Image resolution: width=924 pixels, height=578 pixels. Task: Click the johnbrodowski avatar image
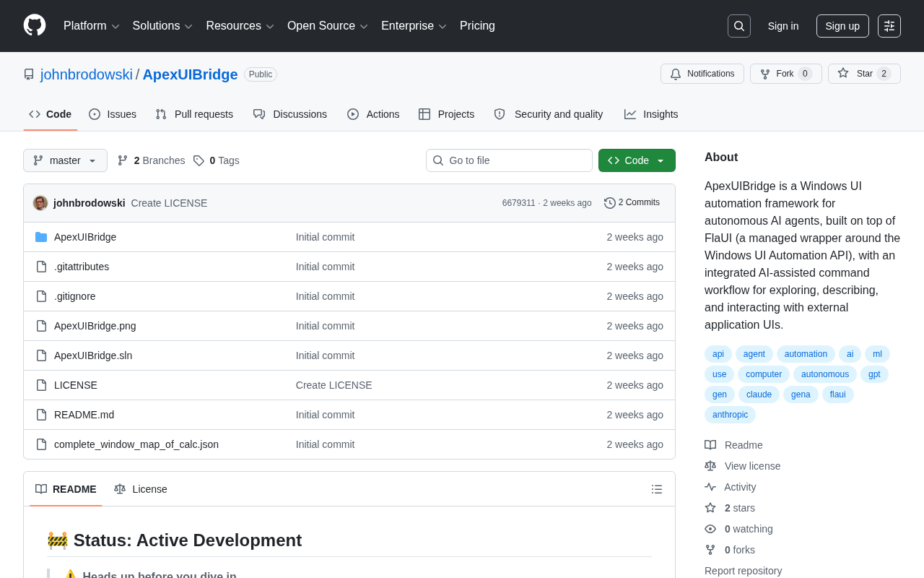click(x=40, y=203)
